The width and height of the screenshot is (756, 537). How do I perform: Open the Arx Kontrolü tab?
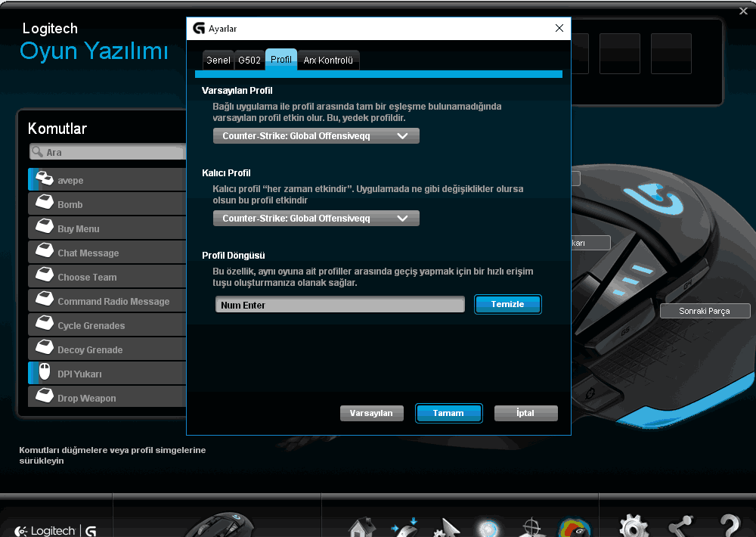coord(328,61)
